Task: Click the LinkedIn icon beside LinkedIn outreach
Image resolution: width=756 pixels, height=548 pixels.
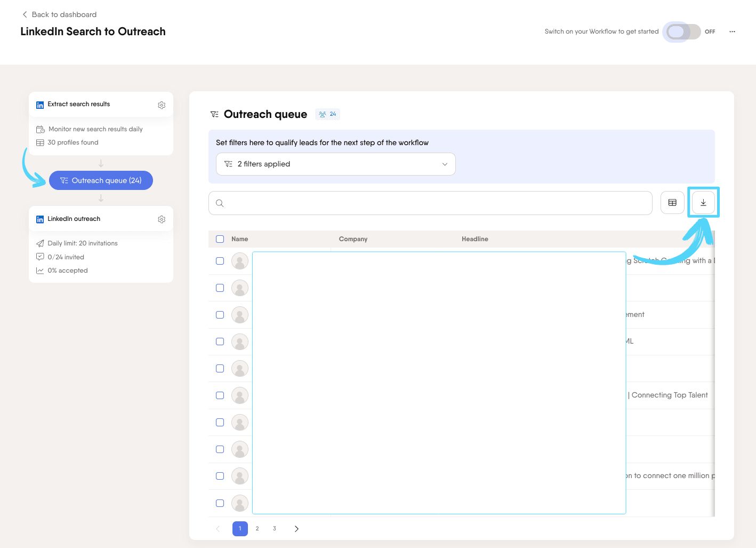Action: tap(40, 219)
